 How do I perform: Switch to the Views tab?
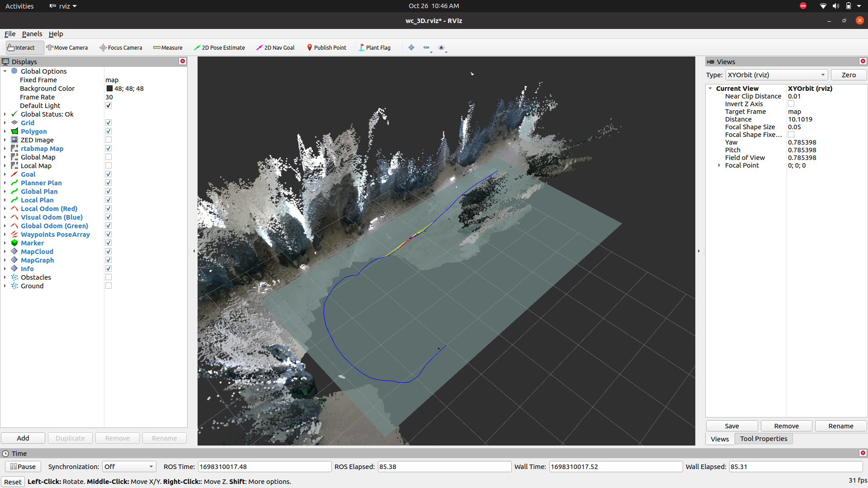(x=720, y=439)
